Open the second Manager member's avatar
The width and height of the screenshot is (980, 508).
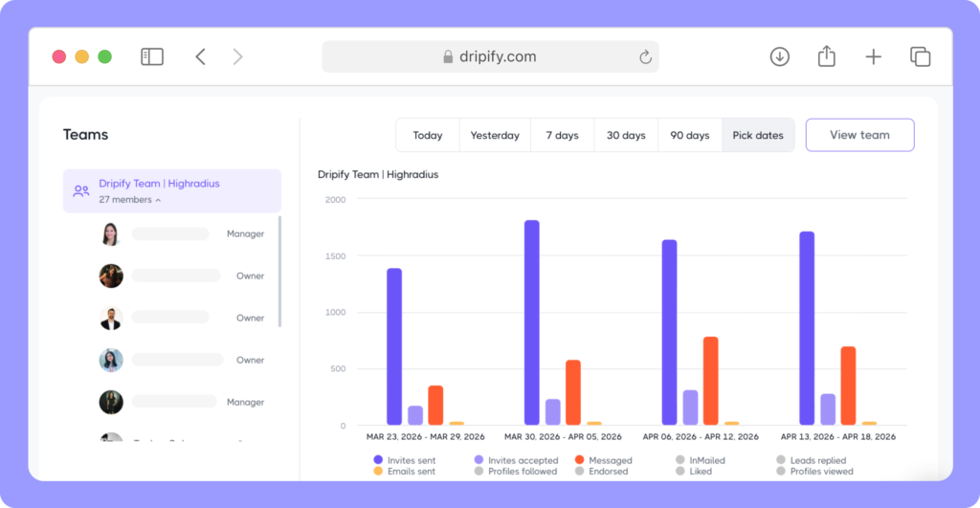(x=111, y=403)
